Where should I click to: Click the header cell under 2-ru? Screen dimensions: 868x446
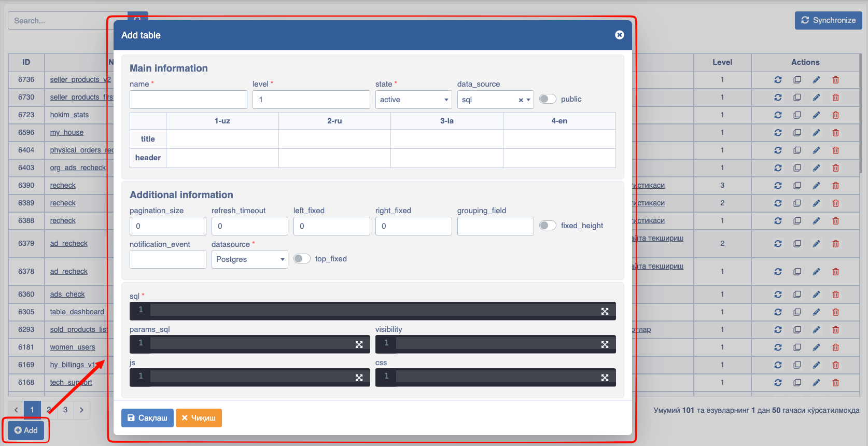tap(334, 158)
